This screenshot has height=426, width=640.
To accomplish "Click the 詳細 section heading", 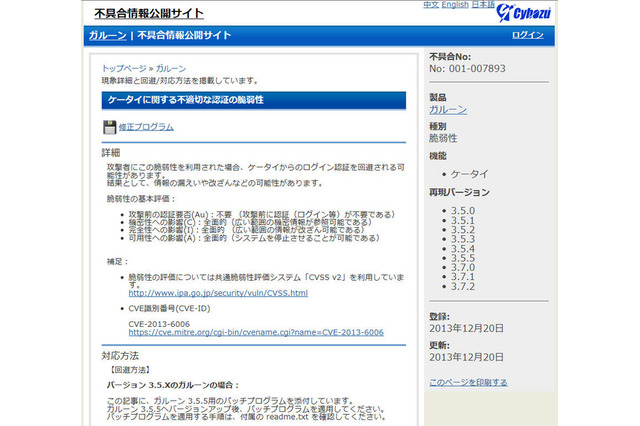I will (x=111, y=153).
